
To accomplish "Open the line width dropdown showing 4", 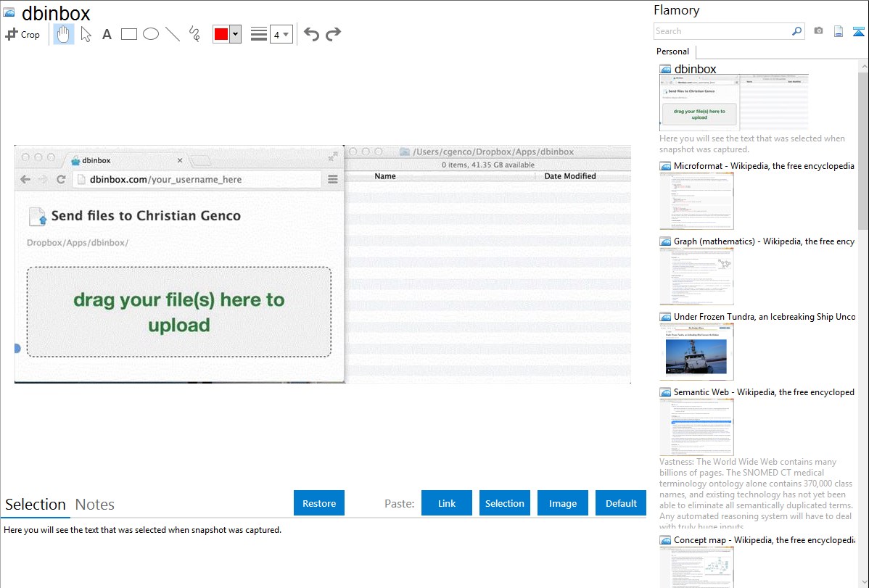I will coord(281,34).
